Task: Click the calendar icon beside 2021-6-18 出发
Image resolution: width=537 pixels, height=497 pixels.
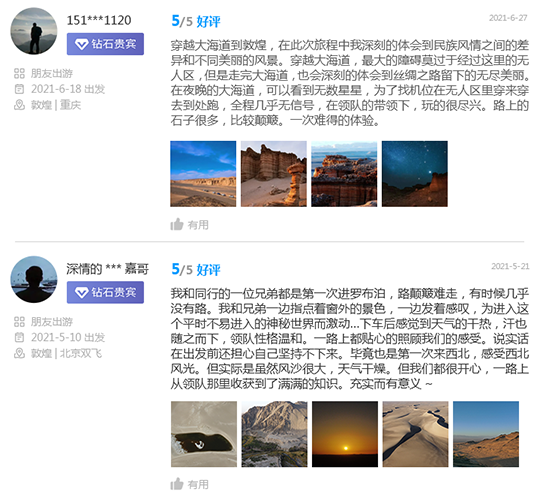Action: point(20,89)
